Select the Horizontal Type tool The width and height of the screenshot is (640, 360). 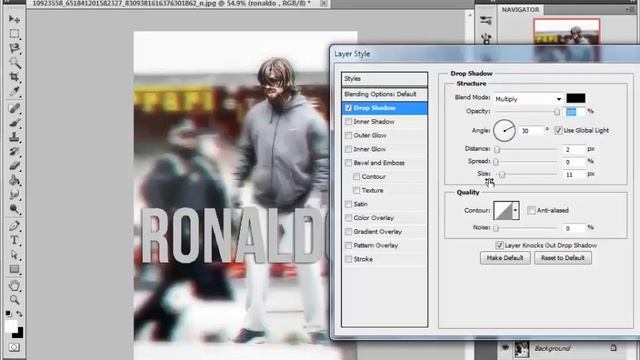point(14,240)
